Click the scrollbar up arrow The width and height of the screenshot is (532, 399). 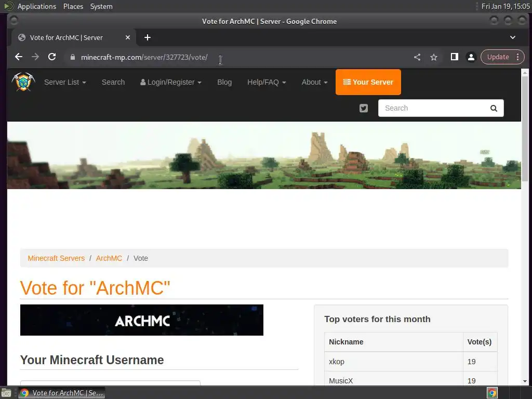point(525,73)
